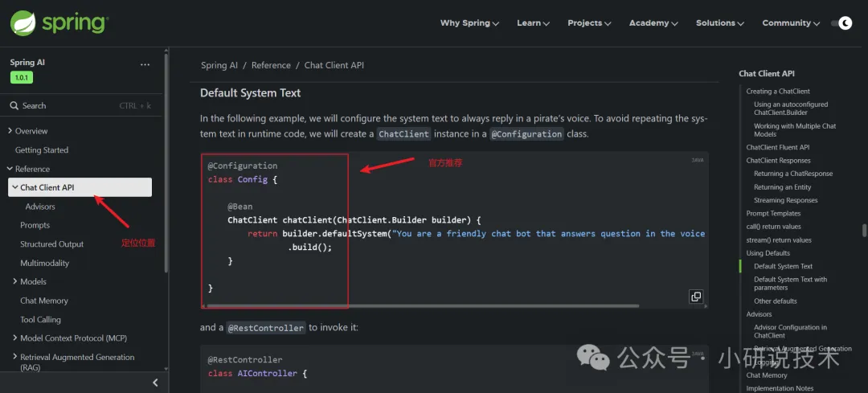This screenshot has height=393, width=868.
Task: Go to Default System Text with parameters
Action: pos(791,284)
